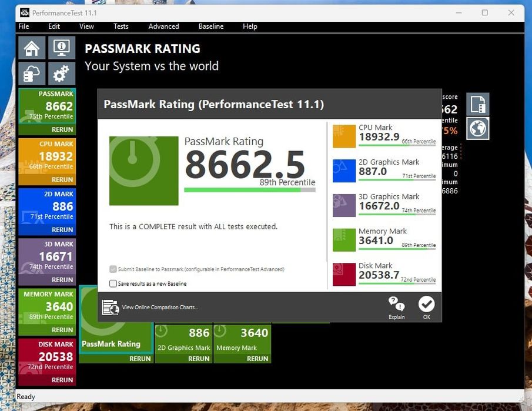The height and width of the screenshot is (411, 532).
Task: Click the View Online Comparison Charts icon
Action: click(111, 308)
